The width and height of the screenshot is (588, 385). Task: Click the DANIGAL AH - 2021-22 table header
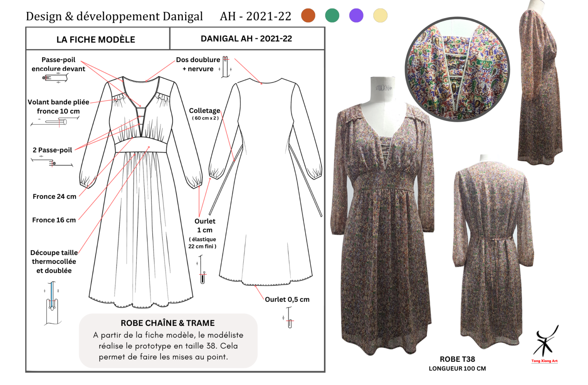coord(246,38)
